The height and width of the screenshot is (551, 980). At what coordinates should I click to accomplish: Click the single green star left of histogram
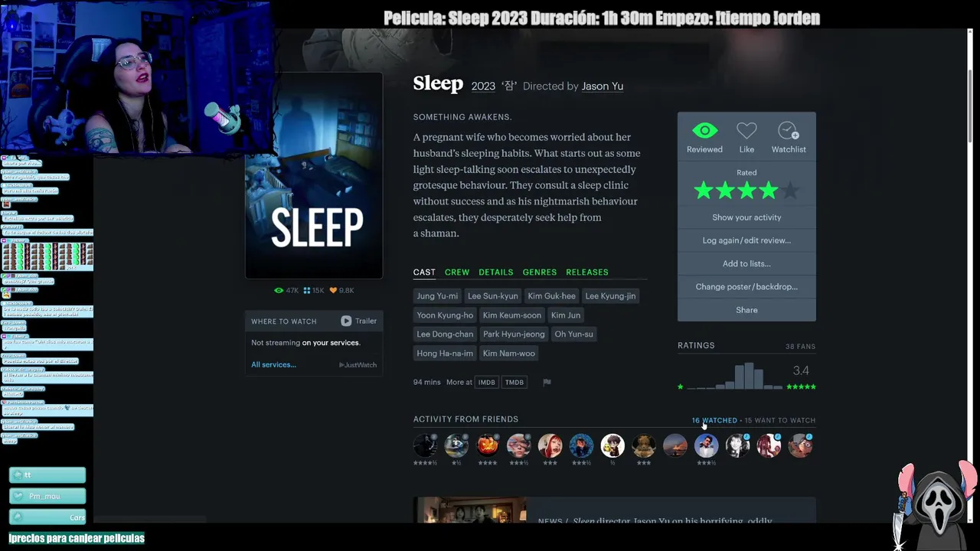(x=680, y=387)
